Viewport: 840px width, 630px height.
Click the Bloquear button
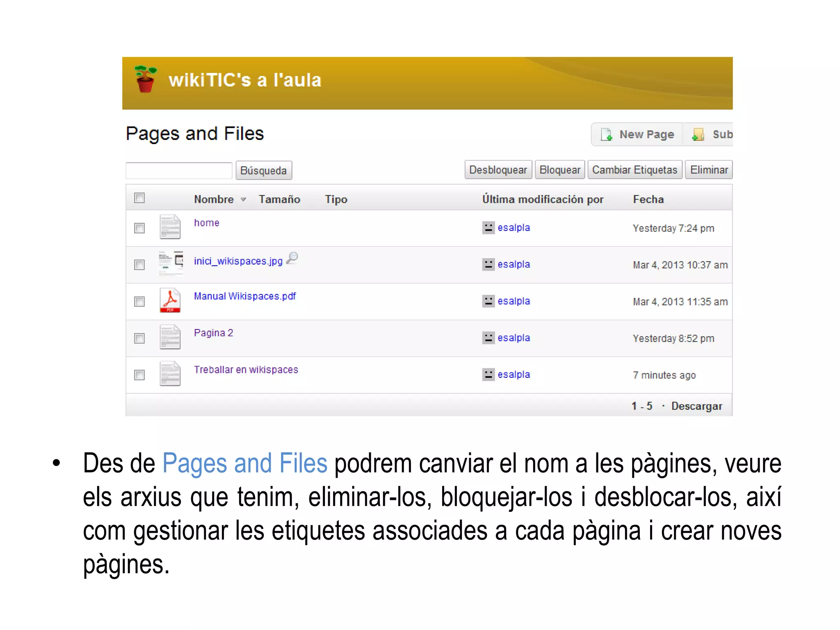click(560, 170)
